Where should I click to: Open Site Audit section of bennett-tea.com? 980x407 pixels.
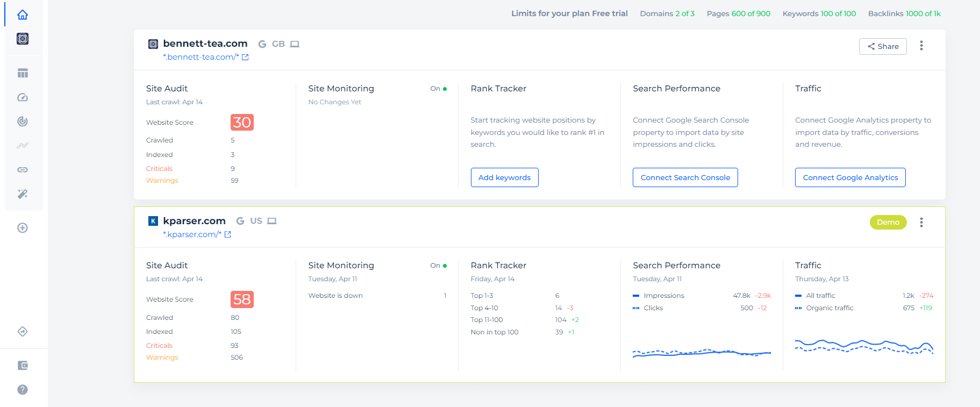click(167, 89)
